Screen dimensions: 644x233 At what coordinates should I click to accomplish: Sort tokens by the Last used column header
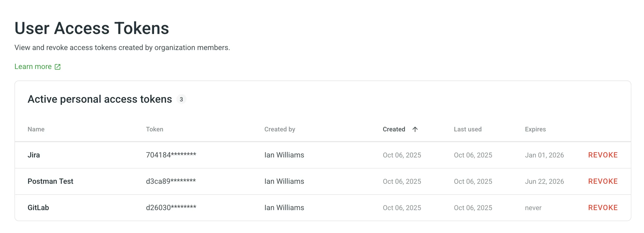pyautogui.click(x=468, y=129)
